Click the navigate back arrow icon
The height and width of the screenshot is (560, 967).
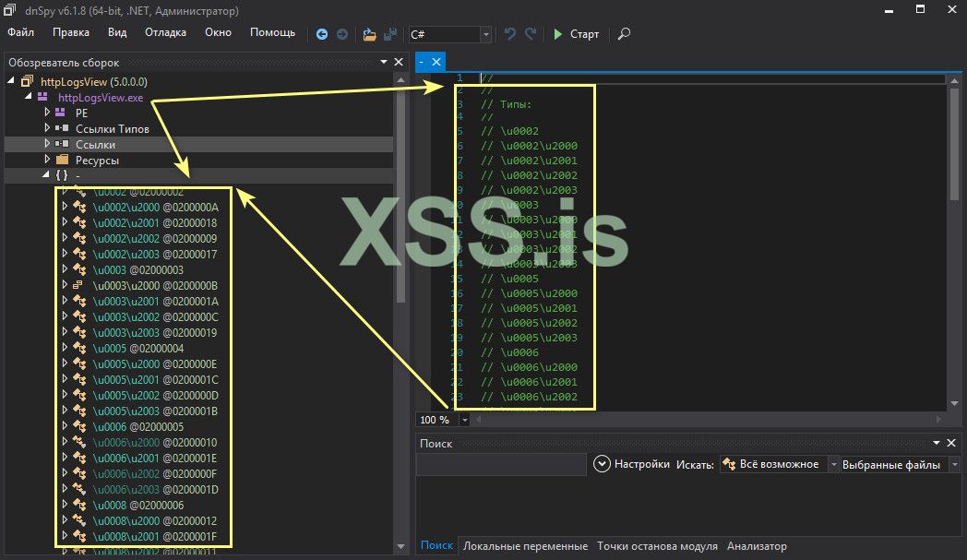322,34
